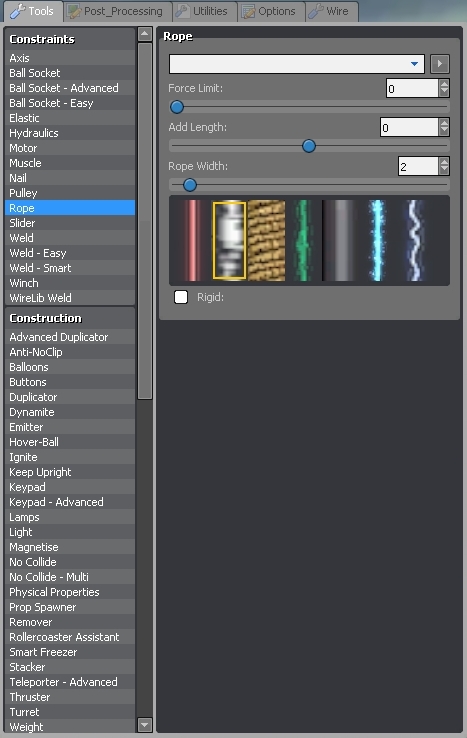Select the Weld - Smart tool

coord(70,268)
